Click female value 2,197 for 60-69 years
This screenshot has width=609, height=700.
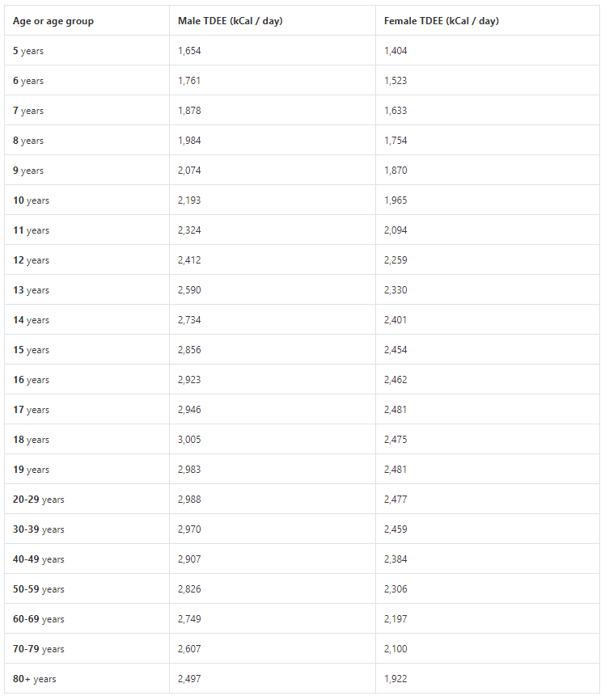click(395, 619)
